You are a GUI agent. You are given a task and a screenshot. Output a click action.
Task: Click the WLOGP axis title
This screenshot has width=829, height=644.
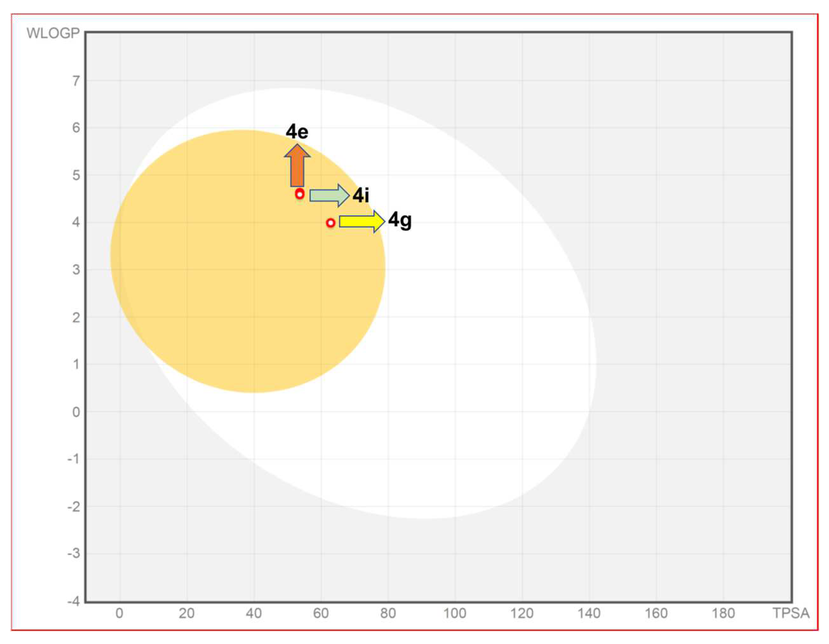(x=53, y=33)
